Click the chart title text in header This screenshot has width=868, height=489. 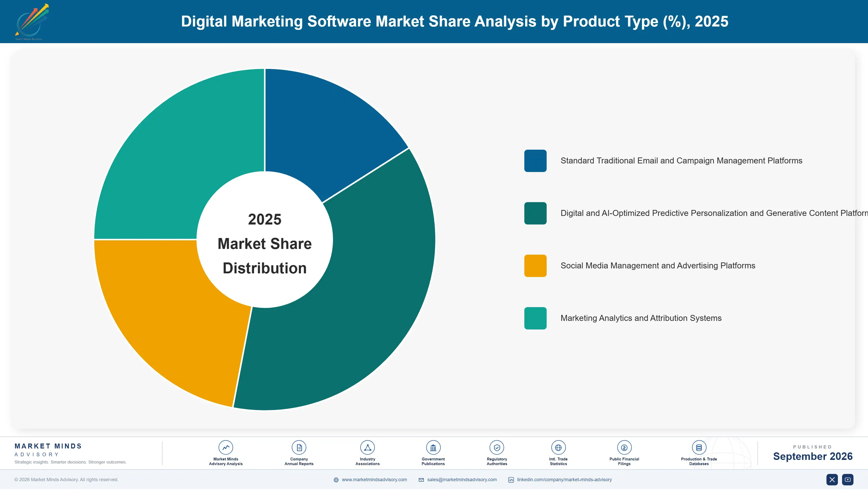pos(455,21)
